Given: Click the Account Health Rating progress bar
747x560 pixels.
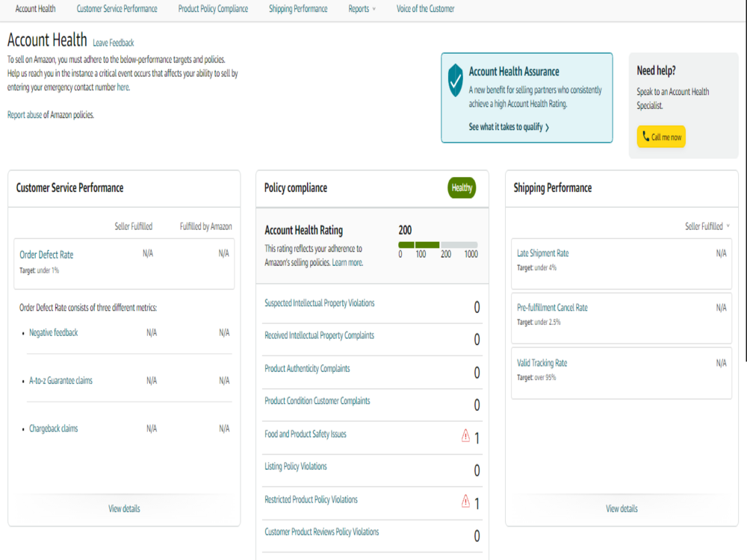Looking at the screenshot, I should pyautogui.click(x=438, y=245).
